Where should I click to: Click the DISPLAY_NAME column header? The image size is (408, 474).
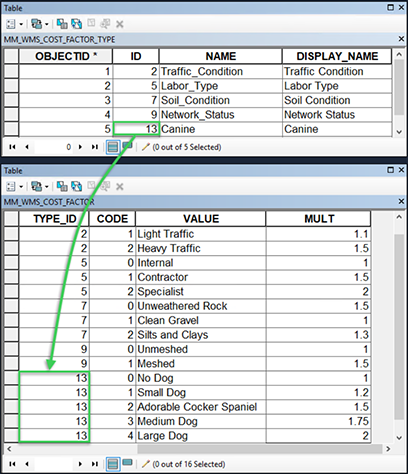(337, 56)
